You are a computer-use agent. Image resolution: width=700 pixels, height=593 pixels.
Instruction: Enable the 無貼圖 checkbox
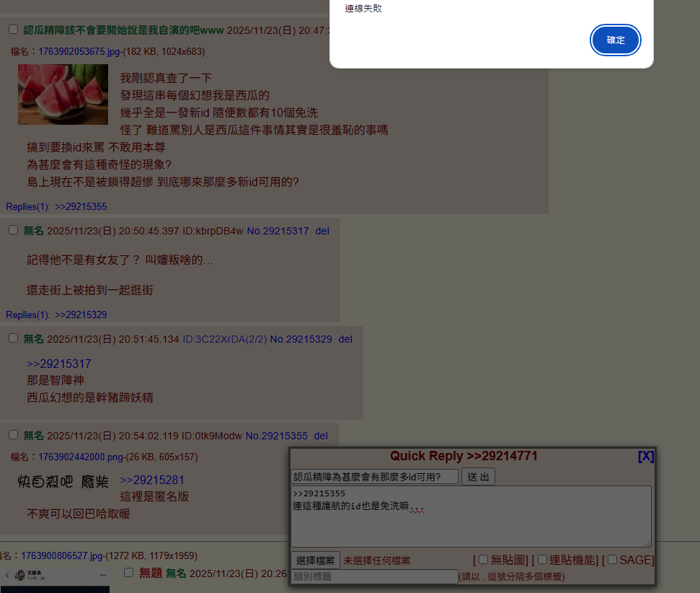(x=484, y=560)
